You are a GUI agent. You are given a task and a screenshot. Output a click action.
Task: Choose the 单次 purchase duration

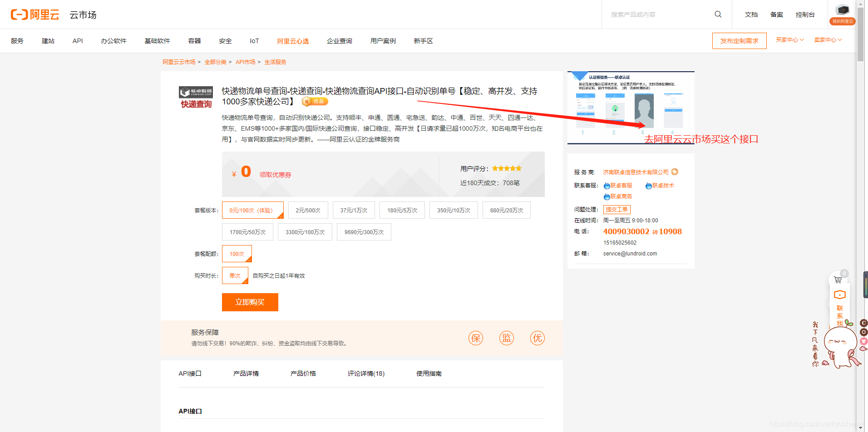(x=235, y=275)
